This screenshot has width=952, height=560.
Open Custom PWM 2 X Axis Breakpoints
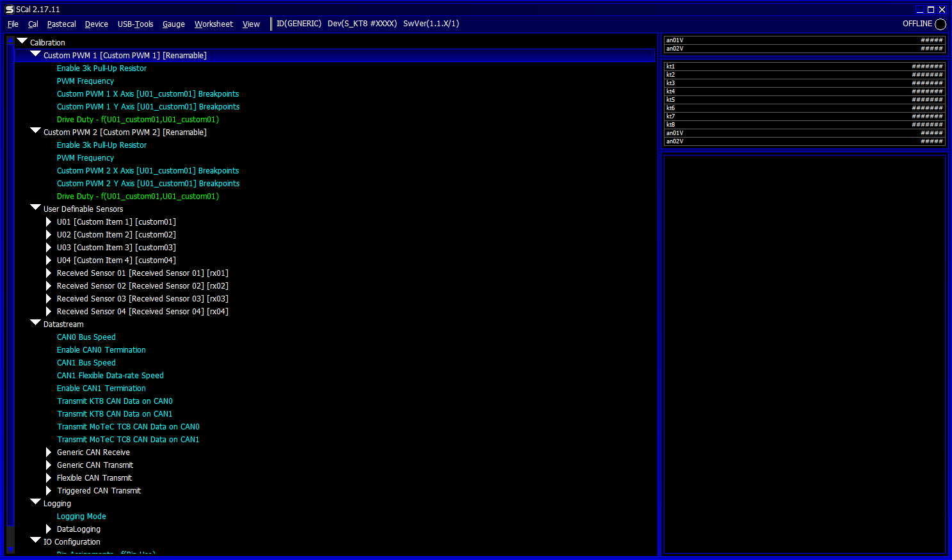148,171
